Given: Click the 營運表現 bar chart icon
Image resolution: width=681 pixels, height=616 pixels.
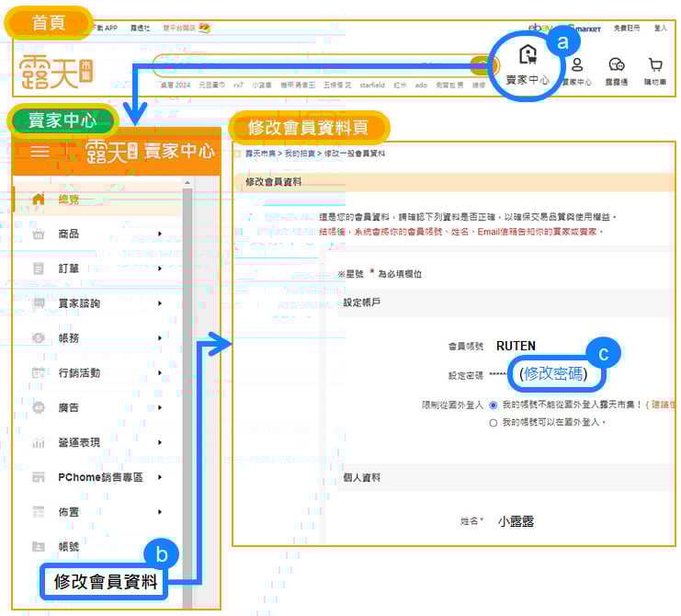Looking at the screenshot, I should tap(39, 443).
